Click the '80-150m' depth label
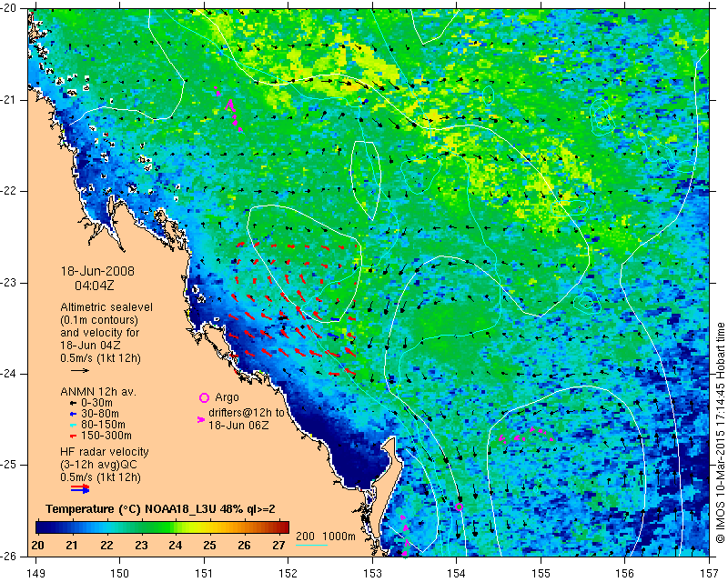 (x=103, y=425)
